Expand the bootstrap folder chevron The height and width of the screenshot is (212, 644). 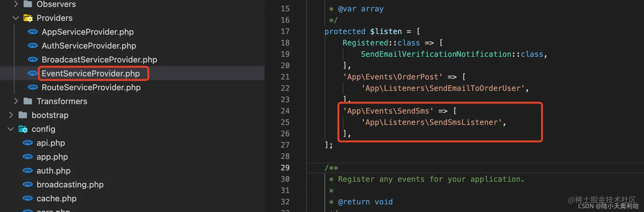tap(11, 115)
